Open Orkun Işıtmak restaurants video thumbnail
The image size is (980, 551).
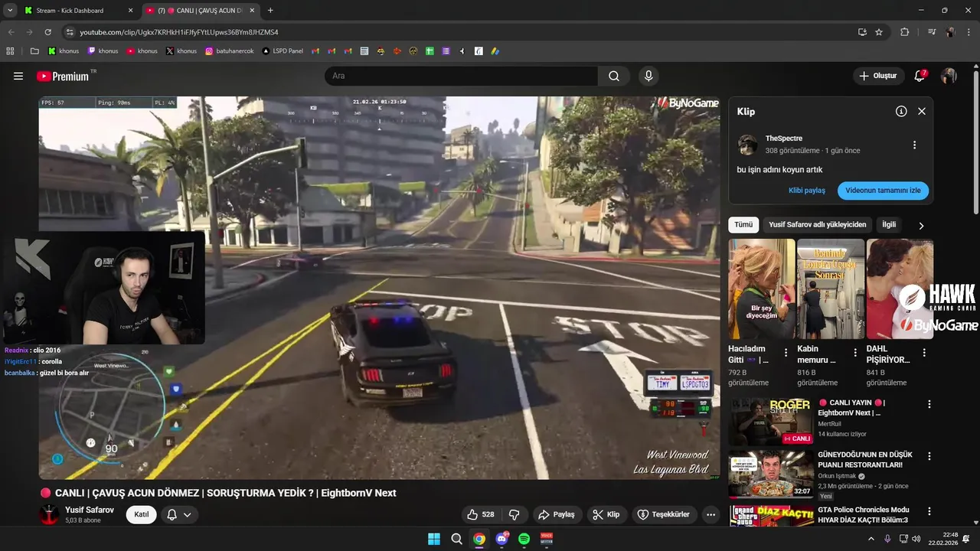point(771,474)
